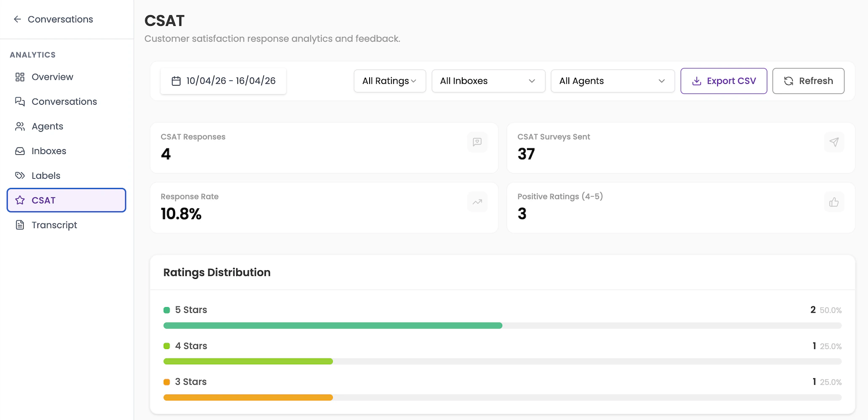Viewport: 868px width, 420px height.
Task: Click the date range field showing 10/04/26
Action: point(230,81)
